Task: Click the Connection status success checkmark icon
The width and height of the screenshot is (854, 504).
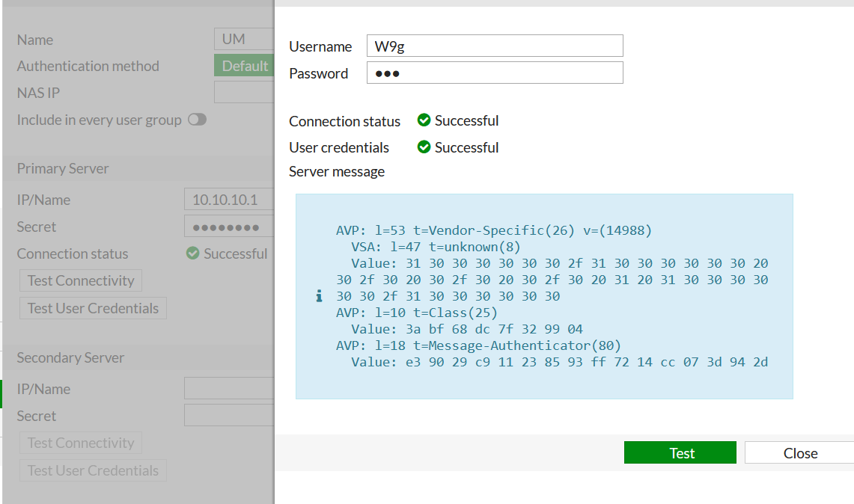Action: point(424,120)
